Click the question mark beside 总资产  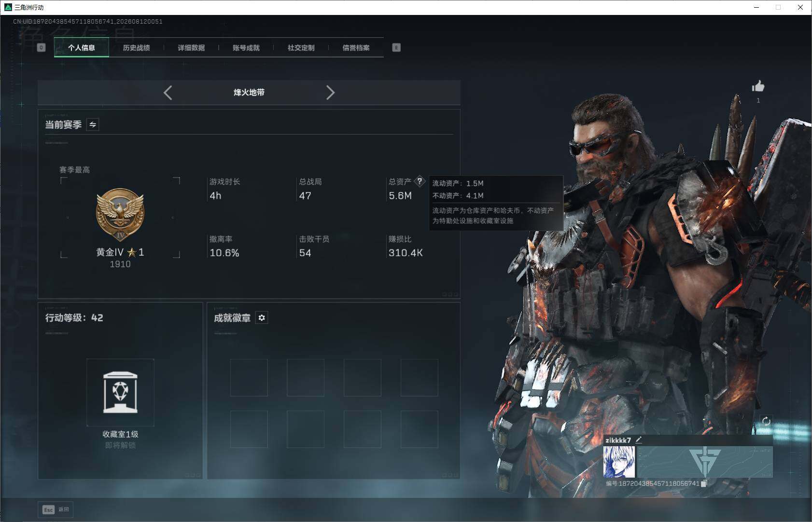tap(420, 181)
